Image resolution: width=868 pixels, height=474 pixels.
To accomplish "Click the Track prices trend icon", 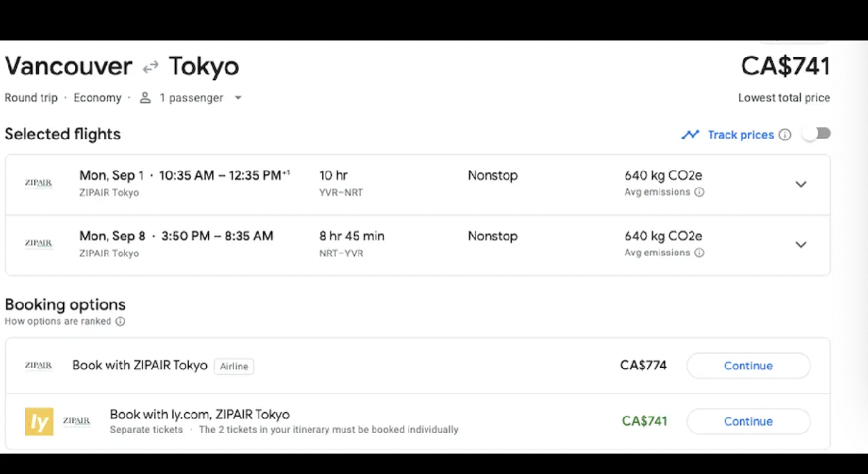I will pos(690,135).
